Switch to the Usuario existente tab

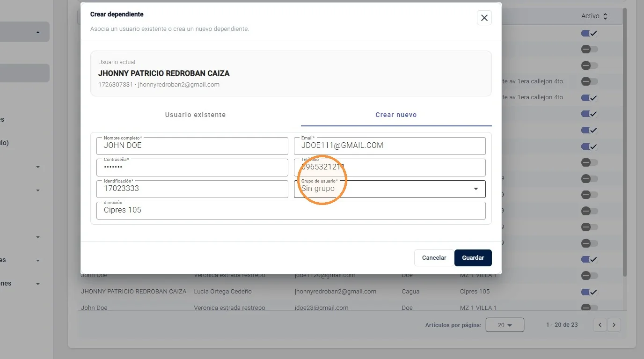195,115
